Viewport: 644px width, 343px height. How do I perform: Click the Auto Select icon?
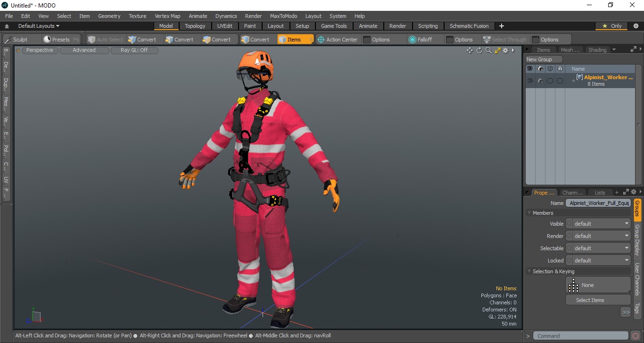[x=92, y=40]
